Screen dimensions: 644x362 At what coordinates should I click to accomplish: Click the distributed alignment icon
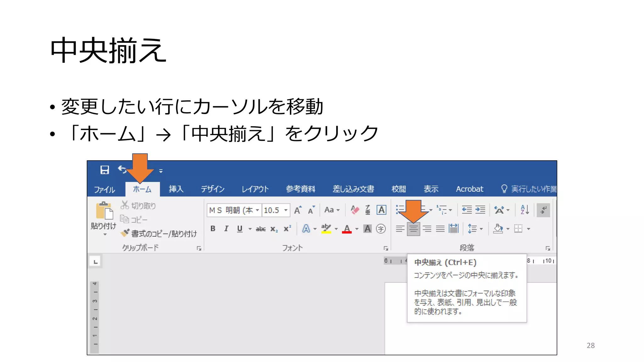453,228
